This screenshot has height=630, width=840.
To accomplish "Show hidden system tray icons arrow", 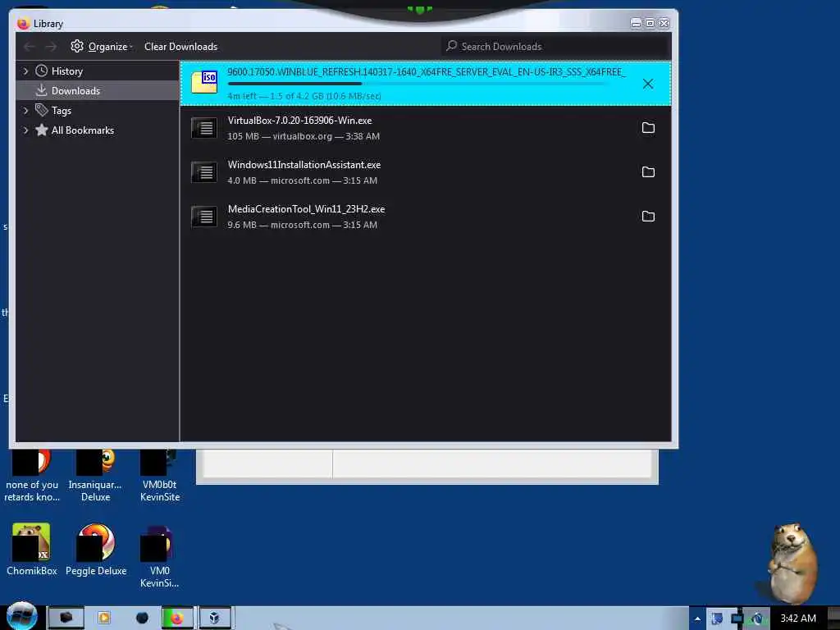I will coord(697,619).
